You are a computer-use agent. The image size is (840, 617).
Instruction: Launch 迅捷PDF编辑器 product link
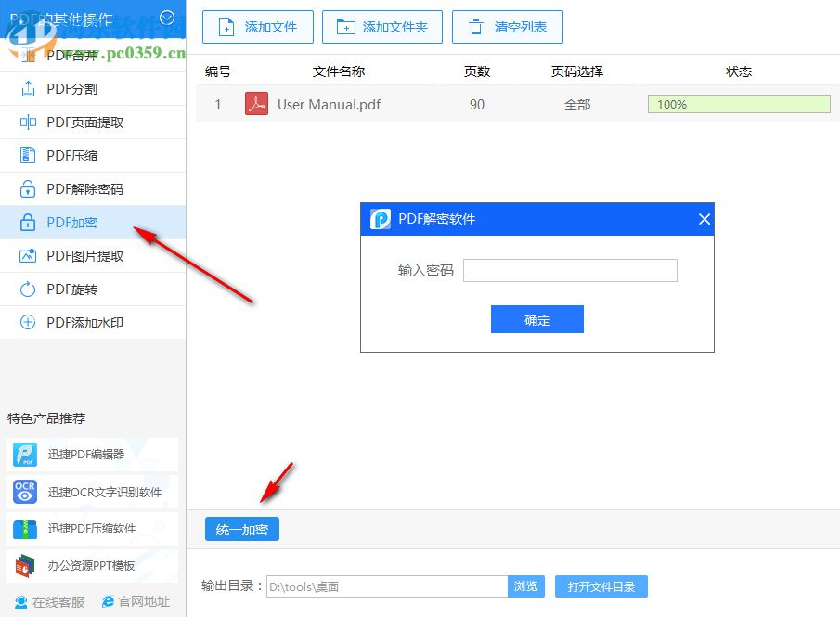pyautogui.click(x=93, y=456)
